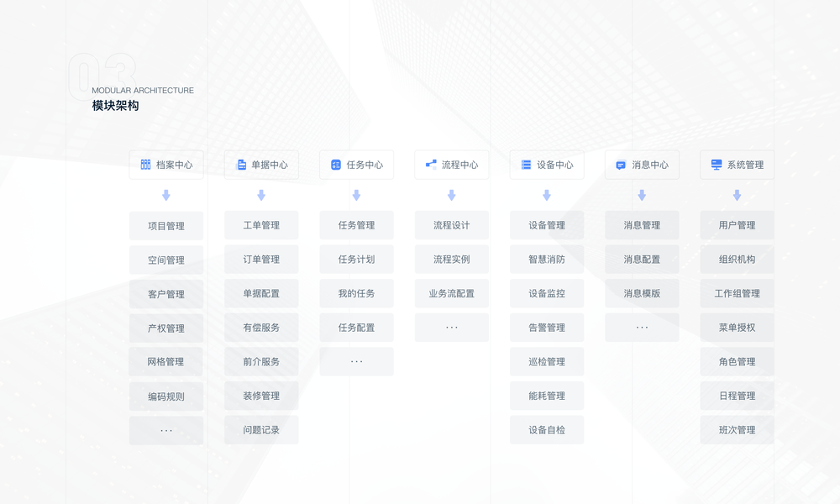The image size is (840, 504).
Task: Open the 流程中心 module header
Action: pyautogui.click(x=452, y=165)
